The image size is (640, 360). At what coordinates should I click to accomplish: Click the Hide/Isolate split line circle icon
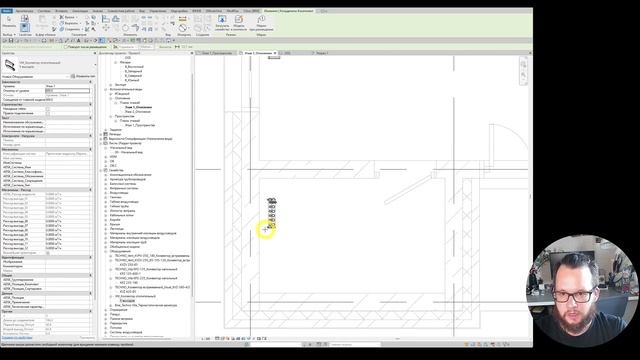tap(182, 28)
